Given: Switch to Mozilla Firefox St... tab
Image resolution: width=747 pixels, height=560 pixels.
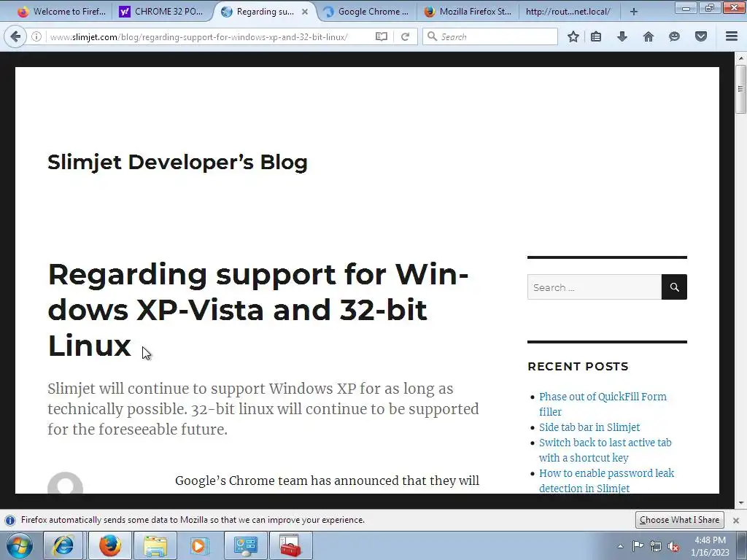Looking at the screenshot, I should coord(468,12).
